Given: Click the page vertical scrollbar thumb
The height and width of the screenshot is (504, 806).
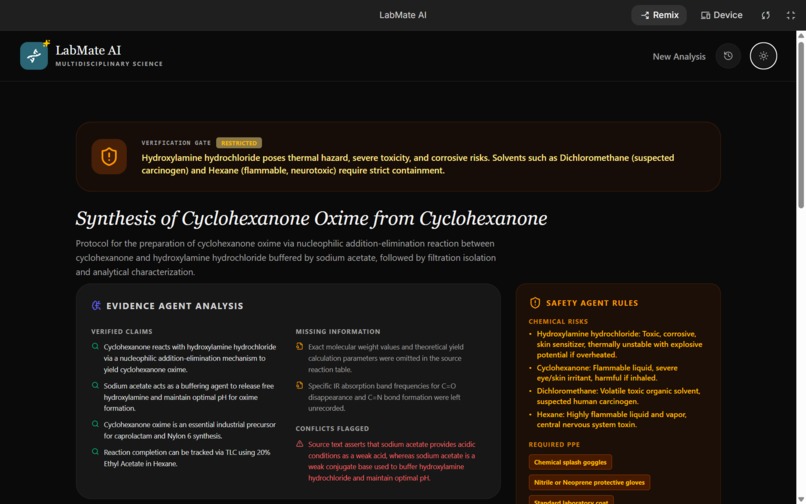Looking at the screenshot, I should (801, 123).
